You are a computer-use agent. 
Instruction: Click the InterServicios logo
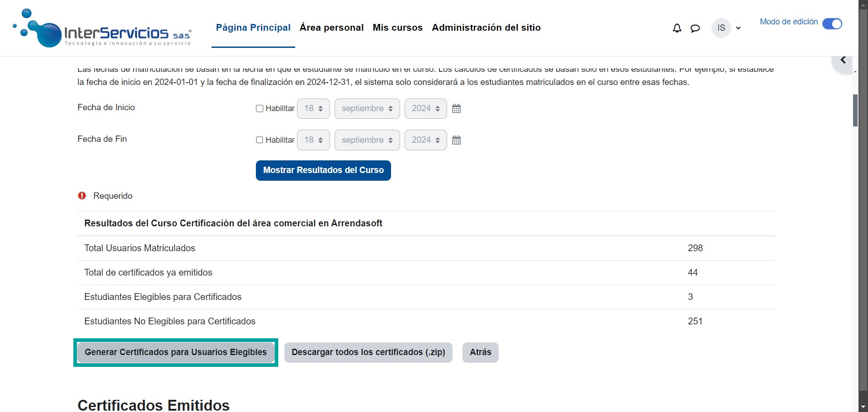click(x=103, y=28)
